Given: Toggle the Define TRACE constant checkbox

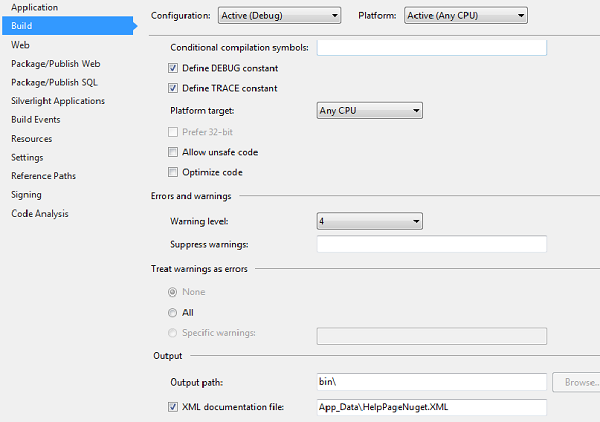Looking at the screenshot, I should point(174,89).
